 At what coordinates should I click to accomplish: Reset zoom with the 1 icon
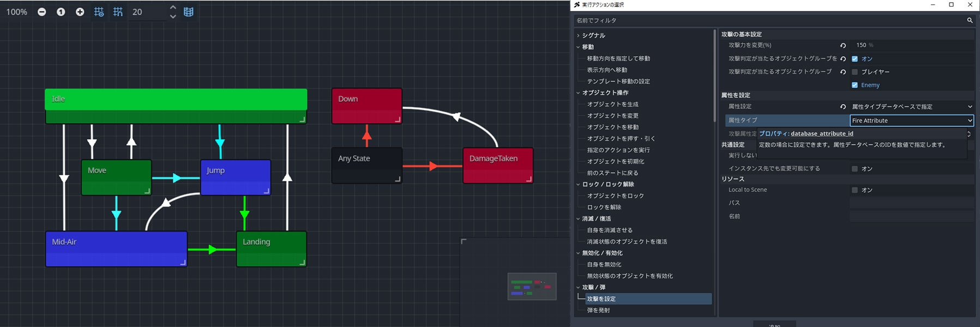click(61, 12)
